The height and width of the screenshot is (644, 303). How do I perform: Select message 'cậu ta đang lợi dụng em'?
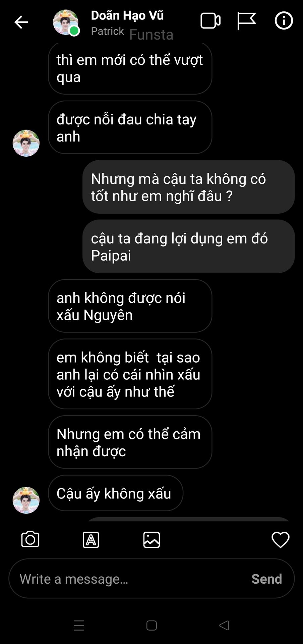point(188,247)
